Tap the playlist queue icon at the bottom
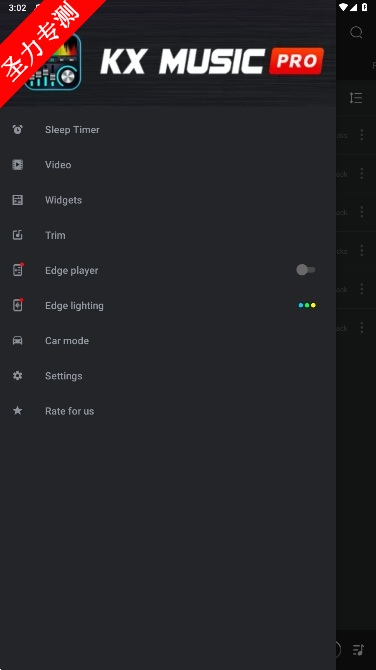 tap(358, 650)
